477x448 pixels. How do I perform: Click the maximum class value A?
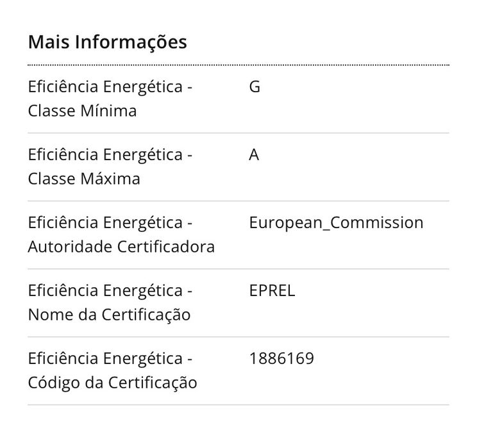point(254,155)
